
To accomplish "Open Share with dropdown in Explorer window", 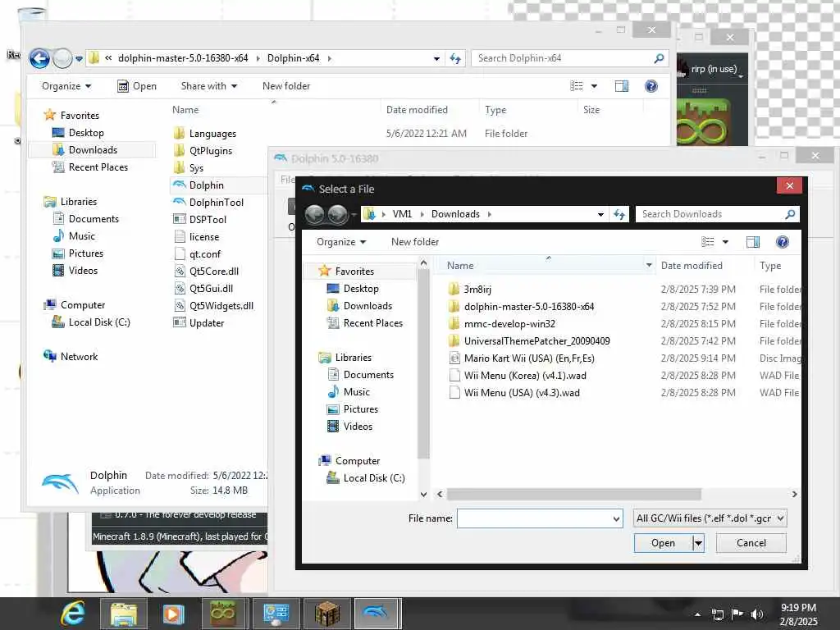I will (209, 86).
